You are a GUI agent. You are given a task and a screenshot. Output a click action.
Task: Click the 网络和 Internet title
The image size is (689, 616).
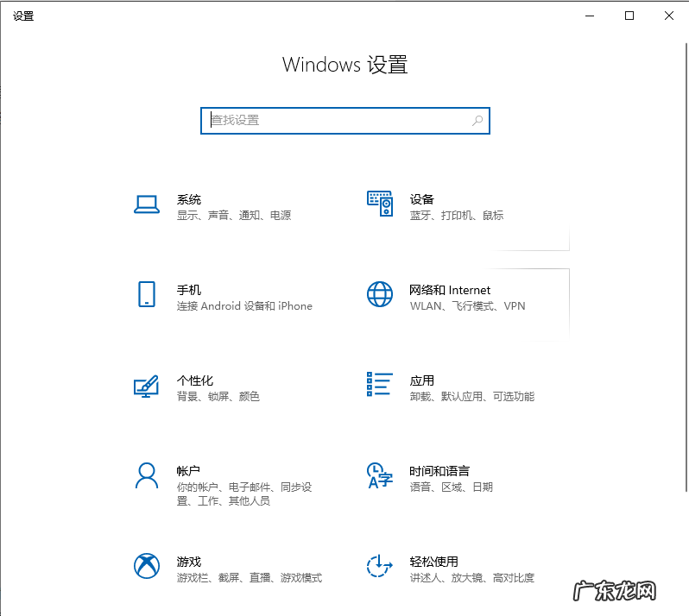click(450, 290)
